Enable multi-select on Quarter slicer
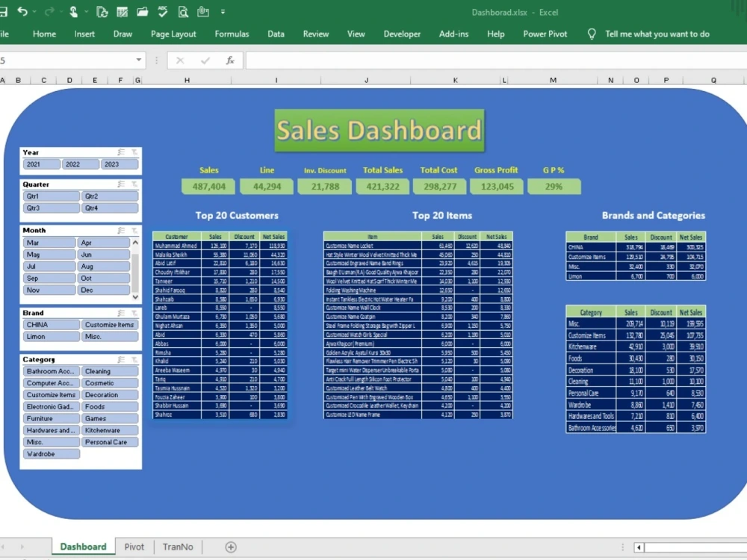 pyautogui.click(x=122, y=184)
